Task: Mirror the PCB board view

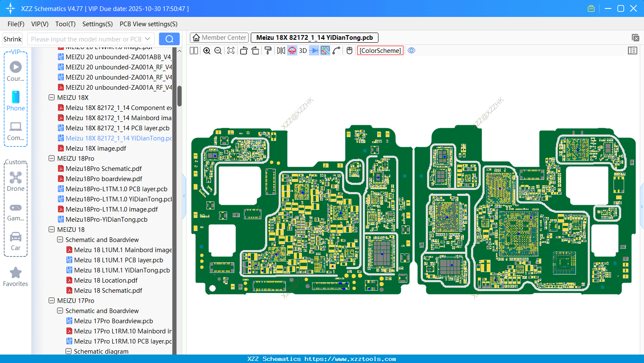Action: [x=281, y=51]
